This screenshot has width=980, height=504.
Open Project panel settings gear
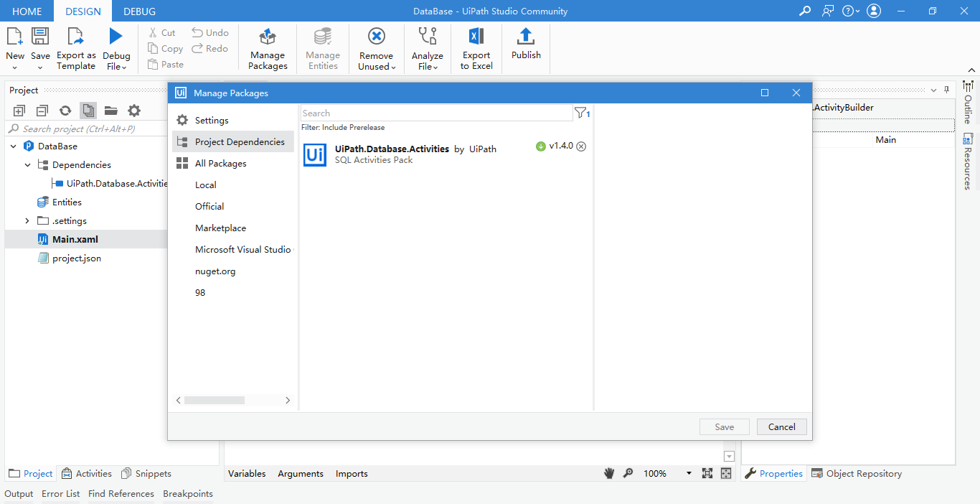tap(133, 110)
